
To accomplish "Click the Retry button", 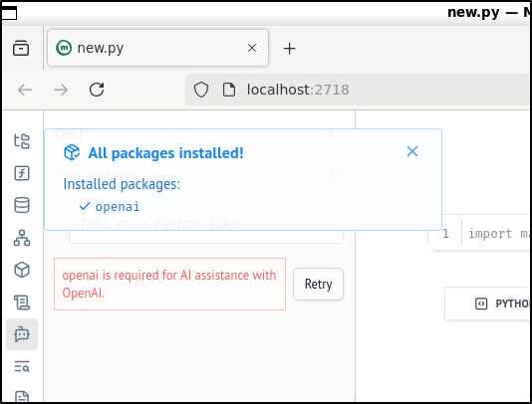I will coord(318,284).
